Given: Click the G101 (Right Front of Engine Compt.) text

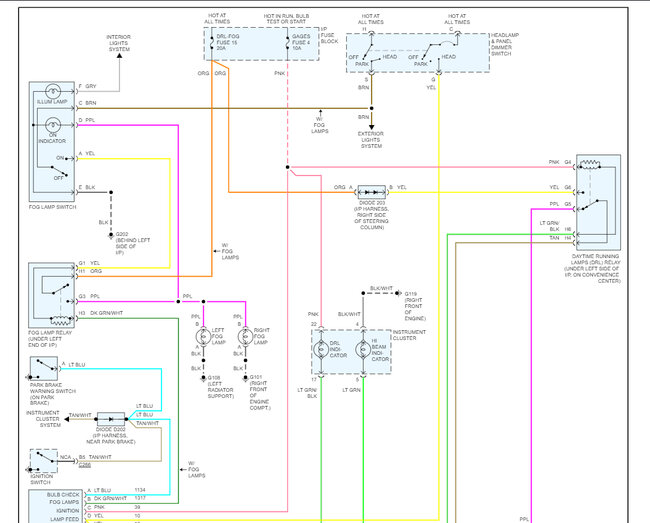Looking at the screenshot, I should 260,392.
